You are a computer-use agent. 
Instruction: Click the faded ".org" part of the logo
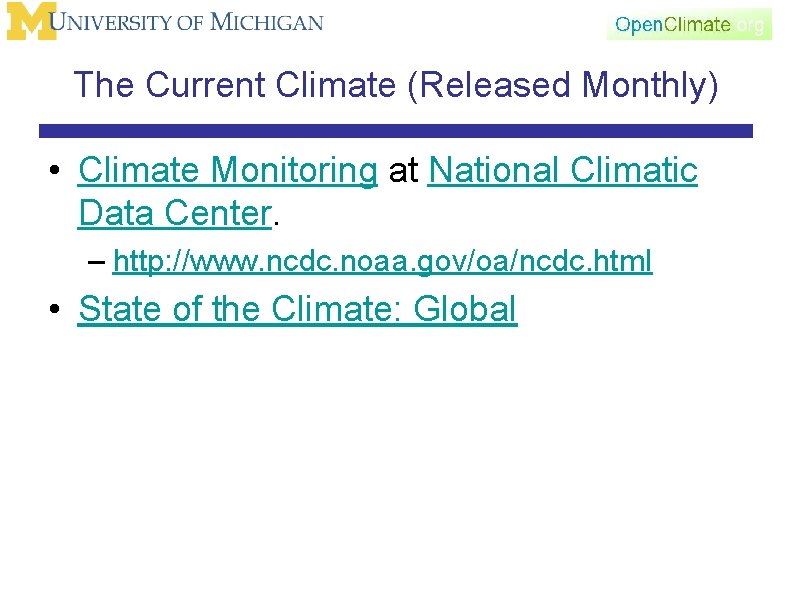click(750, 25)
